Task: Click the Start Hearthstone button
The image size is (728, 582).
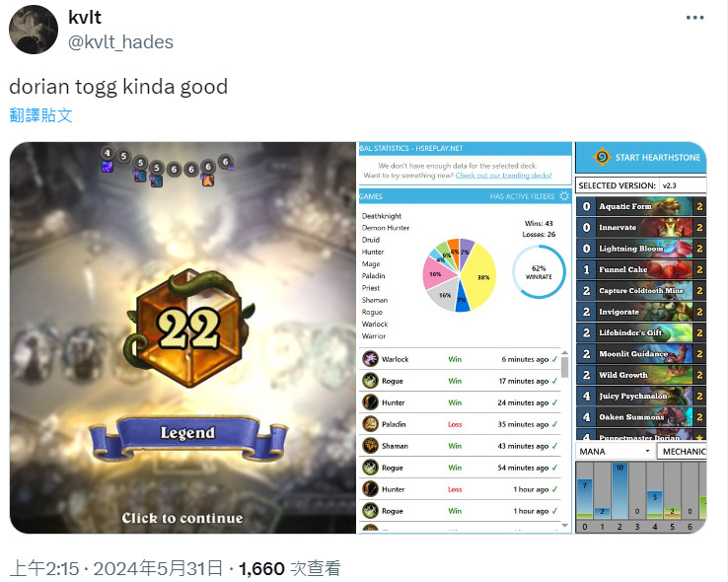Action: click(x=641, y=157)
